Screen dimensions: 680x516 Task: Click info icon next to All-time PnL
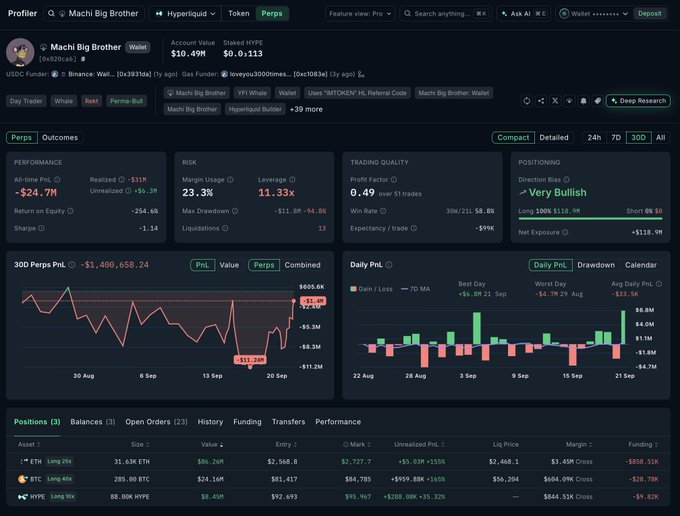click(x=57, y=180)
